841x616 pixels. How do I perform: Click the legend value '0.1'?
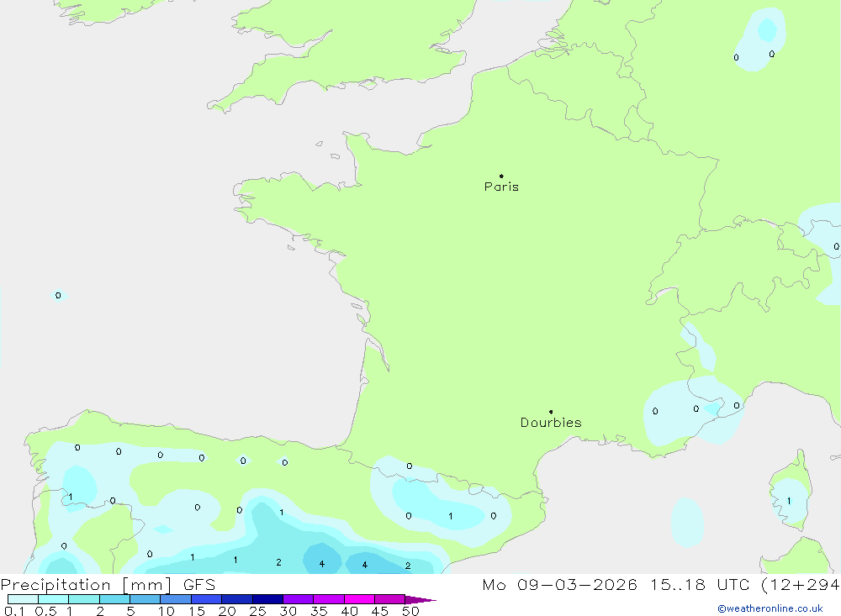click(14, 611)
